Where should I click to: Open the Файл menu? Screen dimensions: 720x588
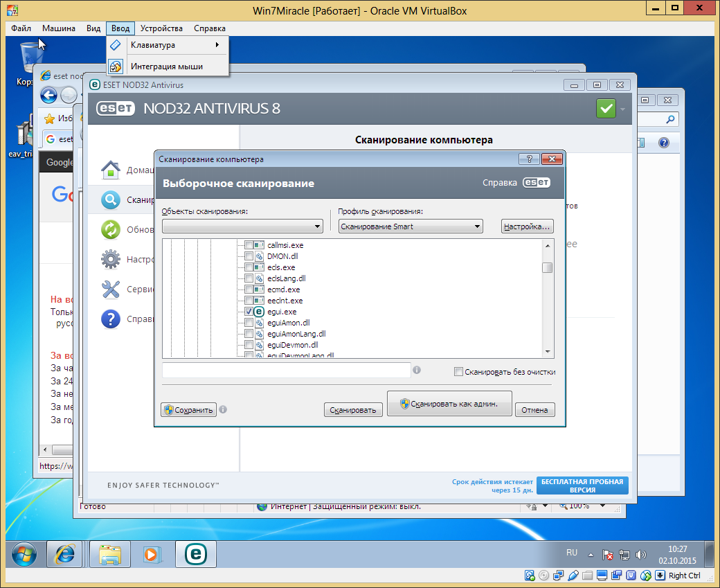click(21, 28)
